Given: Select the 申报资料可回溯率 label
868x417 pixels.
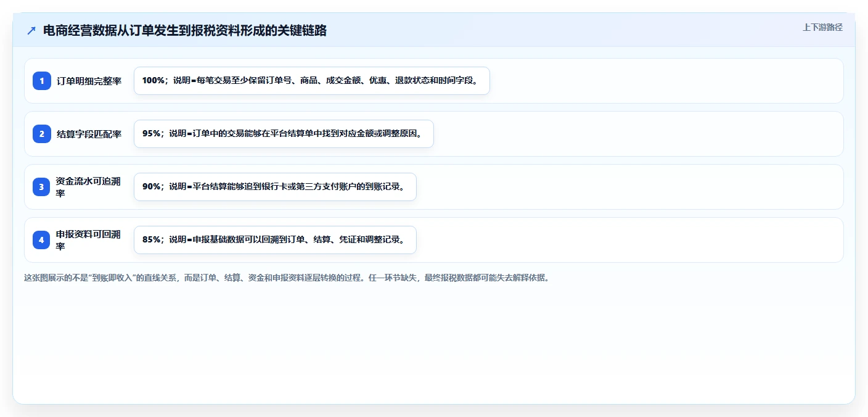Looking at the screenshot, I should [x=89, y=240].
